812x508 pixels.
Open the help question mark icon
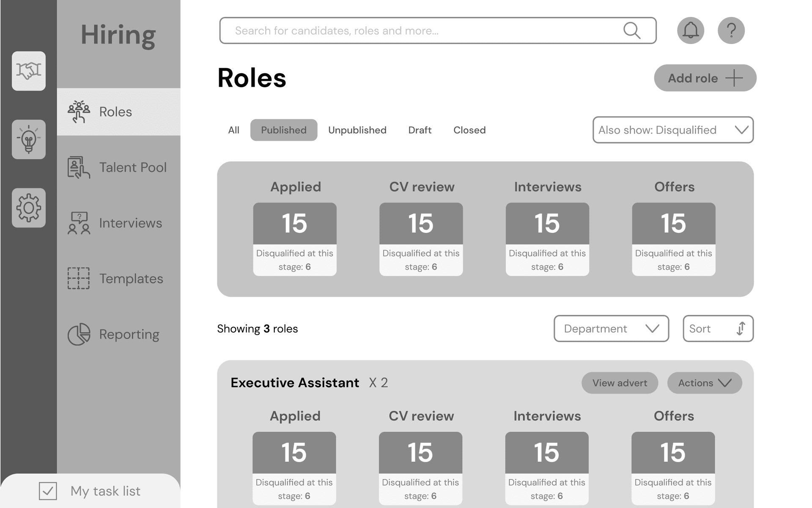tap(731, 30)
